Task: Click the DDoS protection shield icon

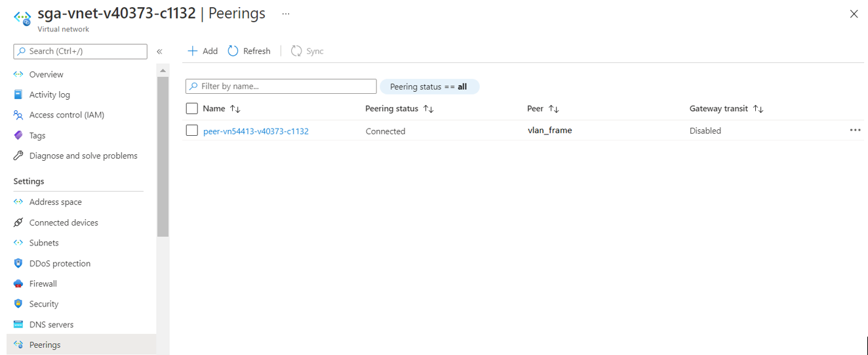Action: [18, 263]
